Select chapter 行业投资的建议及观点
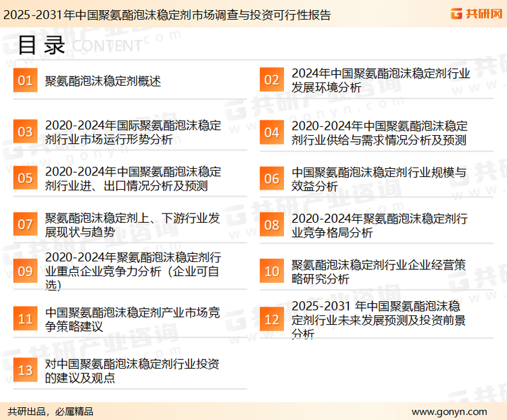 (x=132, y=371)
